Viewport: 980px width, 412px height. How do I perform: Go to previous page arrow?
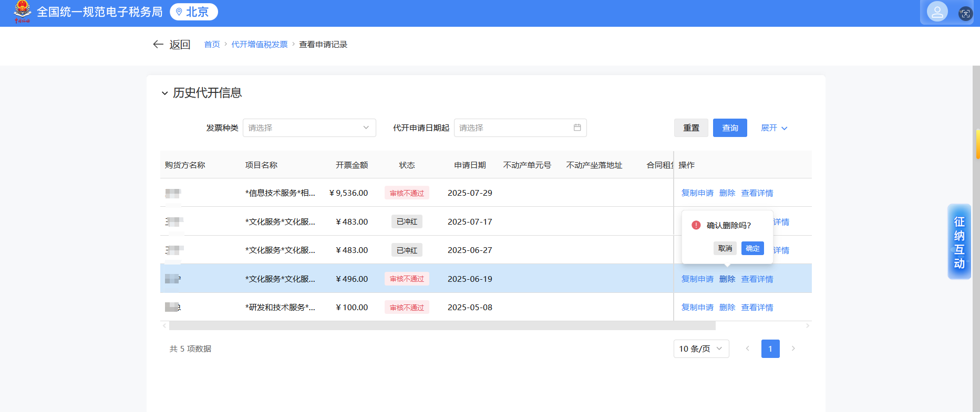pyautogui.click(x=747, y=348)
